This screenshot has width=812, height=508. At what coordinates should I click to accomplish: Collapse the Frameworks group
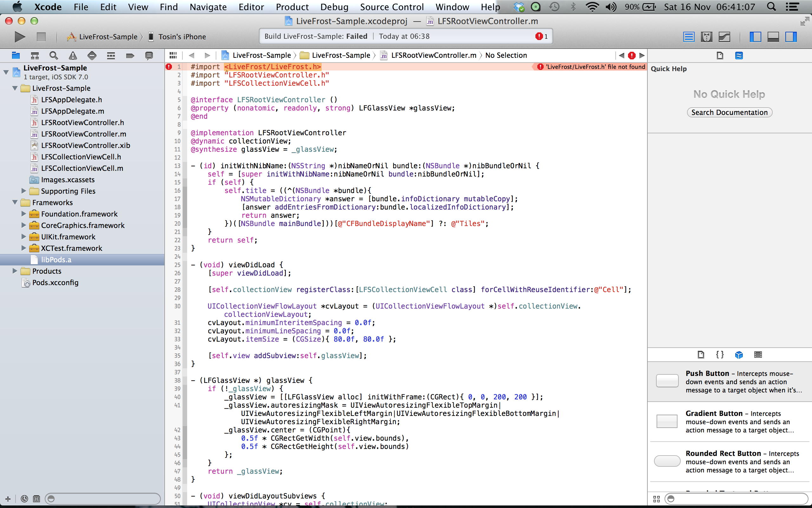[x=15, y=202]
